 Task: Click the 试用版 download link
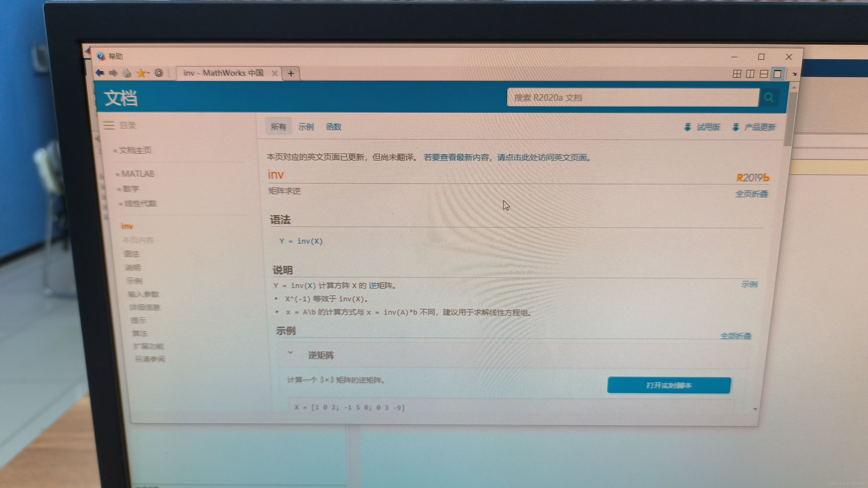[702, 127]
